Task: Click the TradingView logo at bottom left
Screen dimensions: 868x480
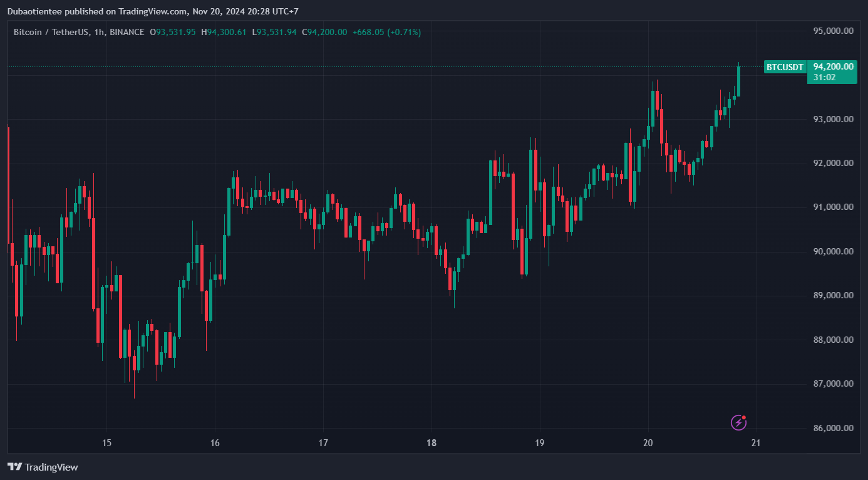Action: [43, 467]
